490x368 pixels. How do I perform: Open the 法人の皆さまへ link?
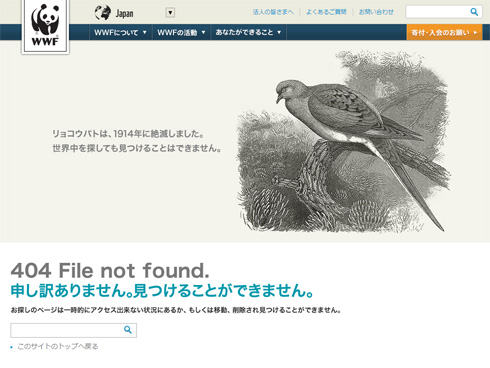click(273, 12)
